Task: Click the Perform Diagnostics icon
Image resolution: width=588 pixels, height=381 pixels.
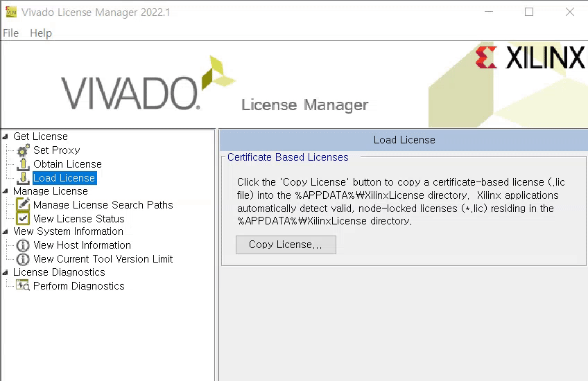Action: click(23, 286)
